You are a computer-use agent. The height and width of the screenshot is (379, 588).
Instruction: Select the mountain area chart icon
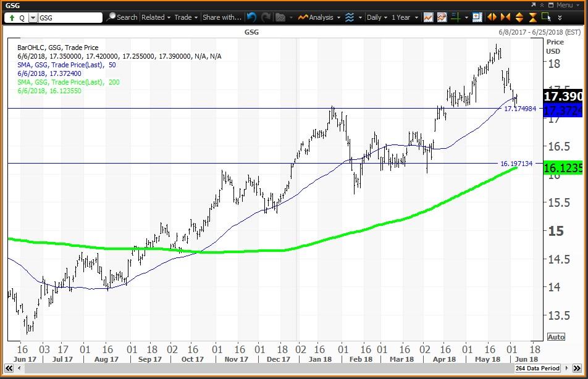click(440, 17)
